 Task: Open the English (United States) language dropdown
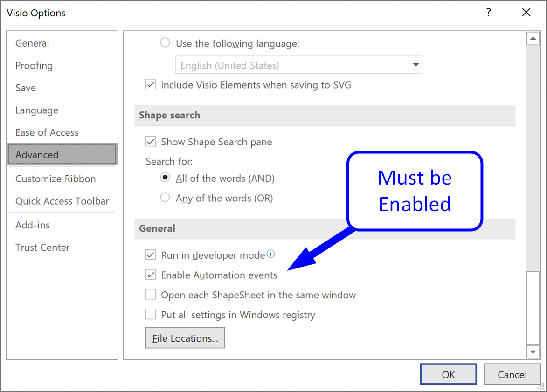click(298, 65)
